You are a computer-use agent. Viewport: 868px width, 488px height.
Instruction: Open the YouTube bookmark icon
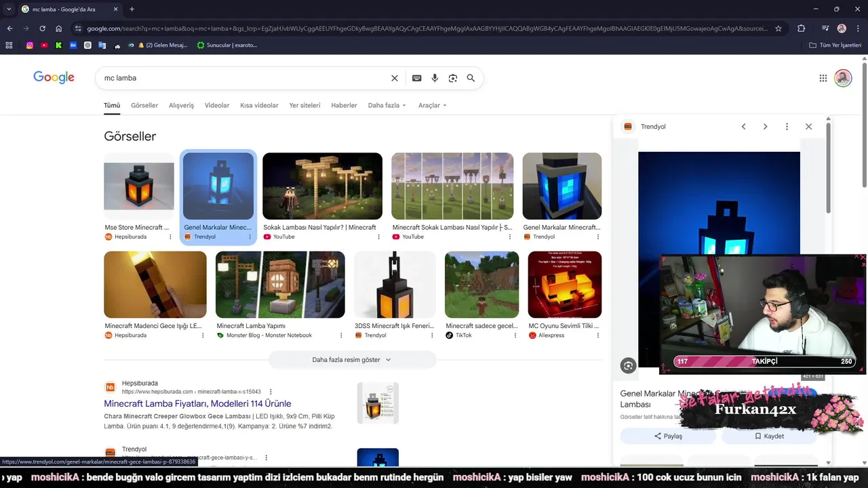point(44,45)
